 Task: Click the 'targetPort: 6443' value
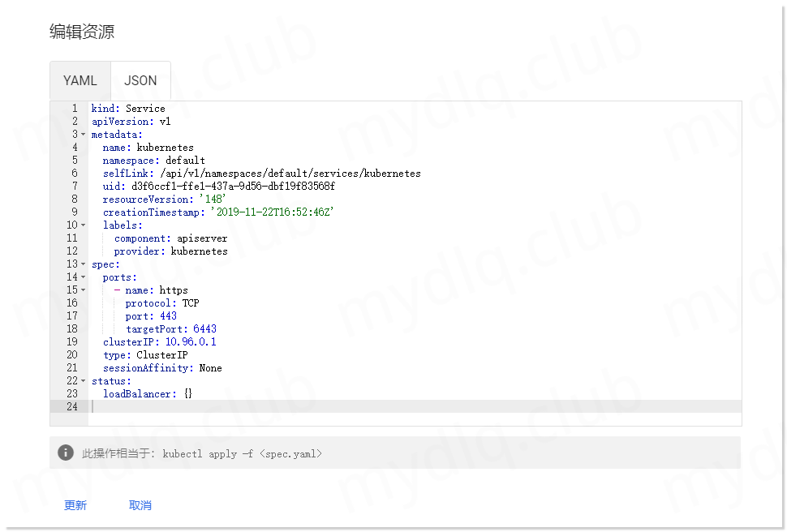[204, 329]
